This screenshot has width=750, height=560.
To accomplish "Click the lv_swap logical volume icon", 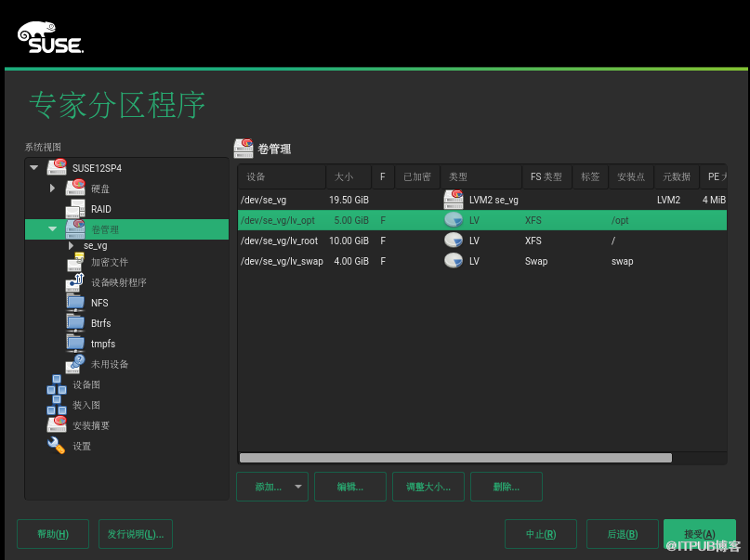I will (x=453, y=260).
